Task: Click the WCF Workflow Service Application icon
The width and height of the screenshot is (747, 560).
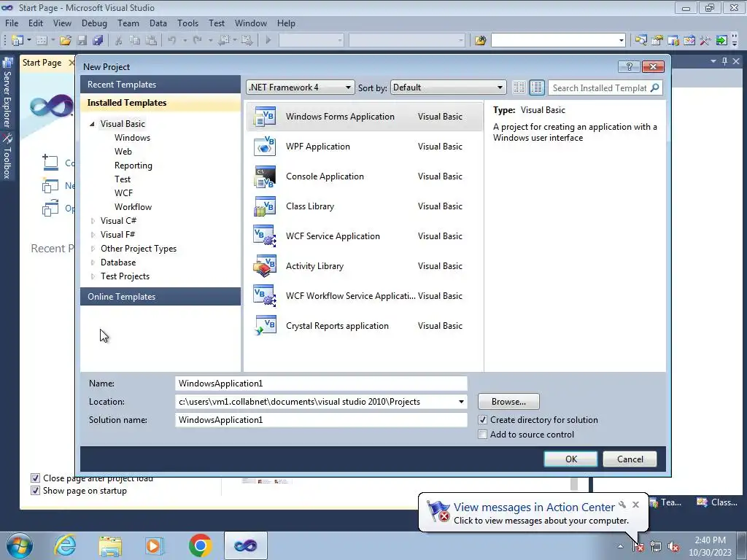Action: [265, 296]
